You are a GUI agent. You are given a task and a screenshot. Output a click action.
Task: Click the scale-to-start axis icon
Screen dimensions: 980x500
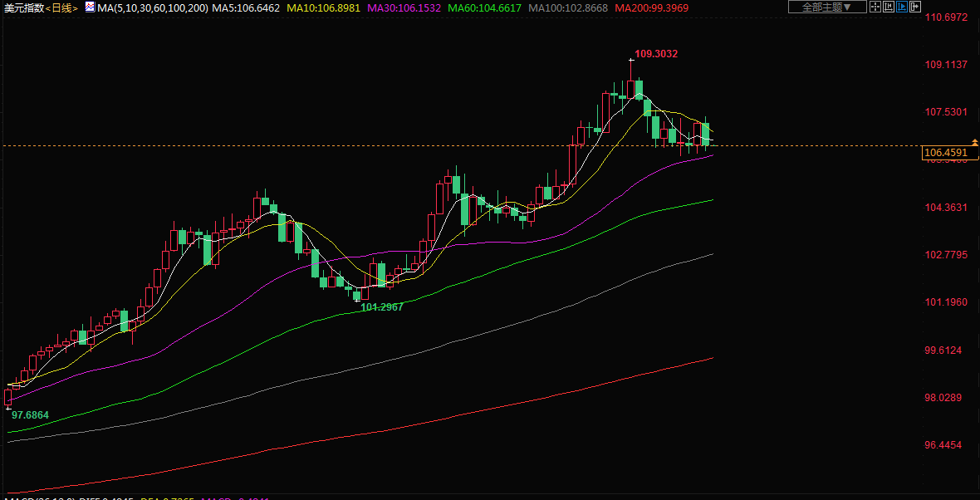[x=888, y=7]
